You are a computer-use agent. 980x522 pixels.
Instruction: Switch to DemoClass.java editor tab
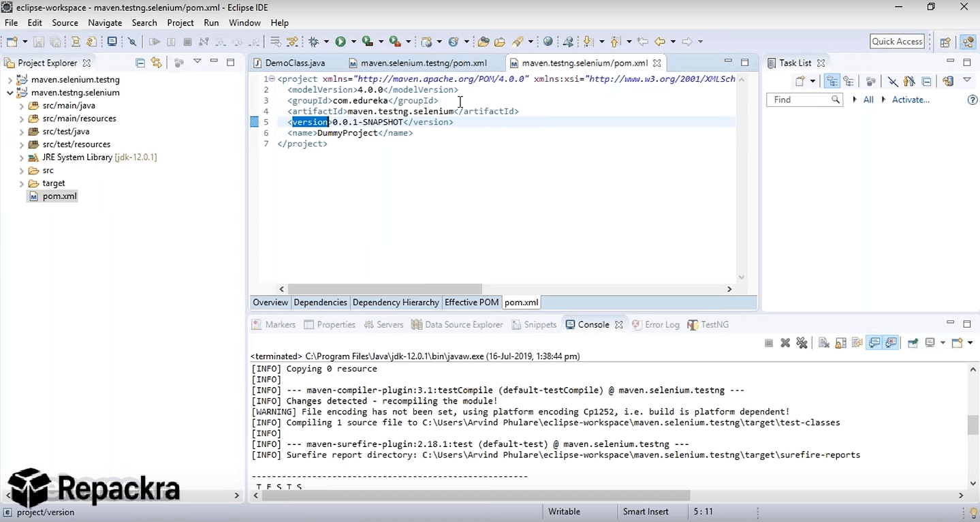tap(289, 63)
